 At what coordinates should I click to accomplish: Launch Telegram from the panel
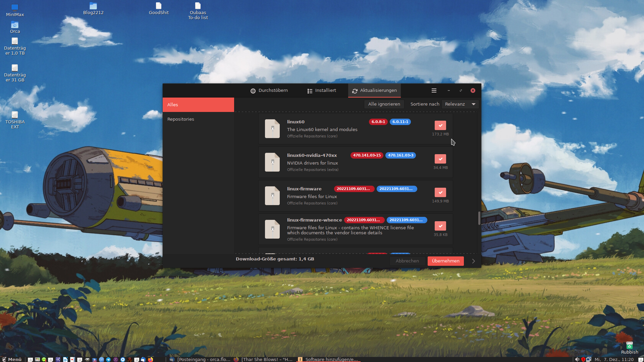pos(108,359)
